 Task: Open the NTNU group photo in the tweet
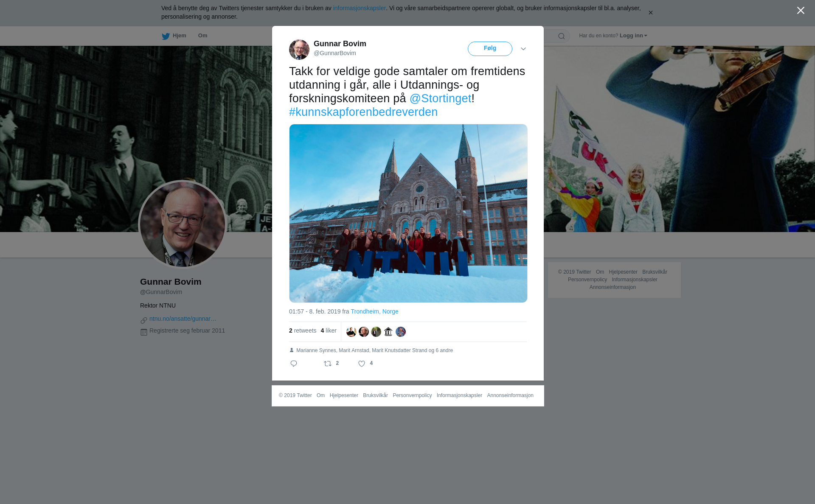(408, 213)
